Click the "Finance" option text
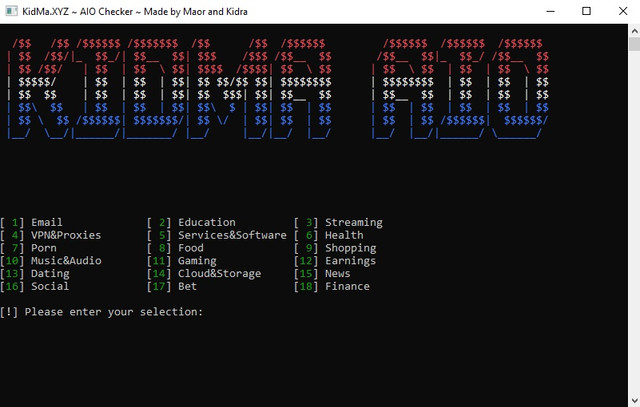Viewport: 640px width, 407px height. tap(347, 286)
